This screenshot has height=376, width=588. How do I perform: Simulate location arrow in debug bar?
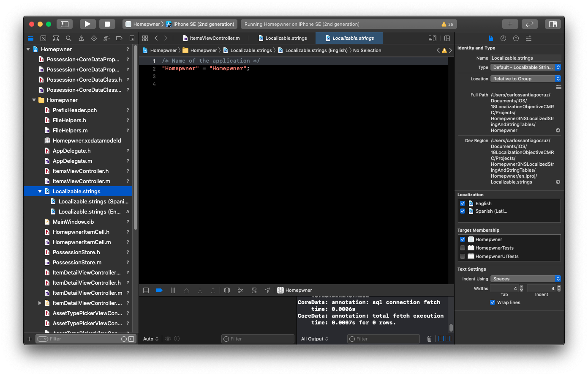[267, 290]
